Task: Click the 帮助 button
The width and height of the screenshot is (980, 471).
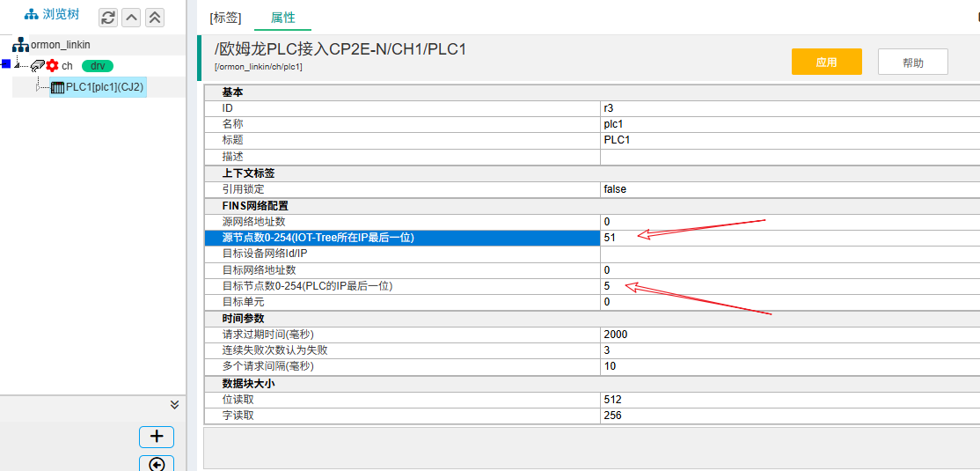Action: [x=913, y=62]
